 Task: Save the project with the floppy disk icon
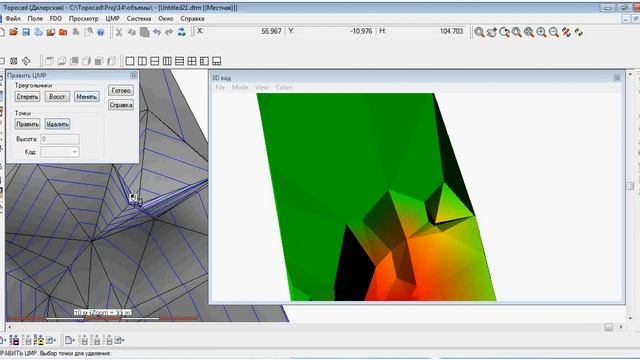click(x=26, y=32)
